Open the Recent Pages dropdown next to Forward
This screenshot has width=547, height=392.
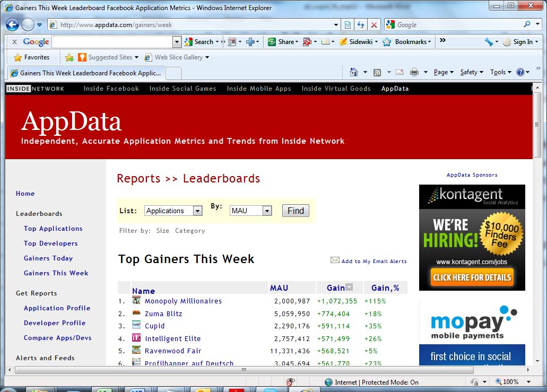coord(39,25)
